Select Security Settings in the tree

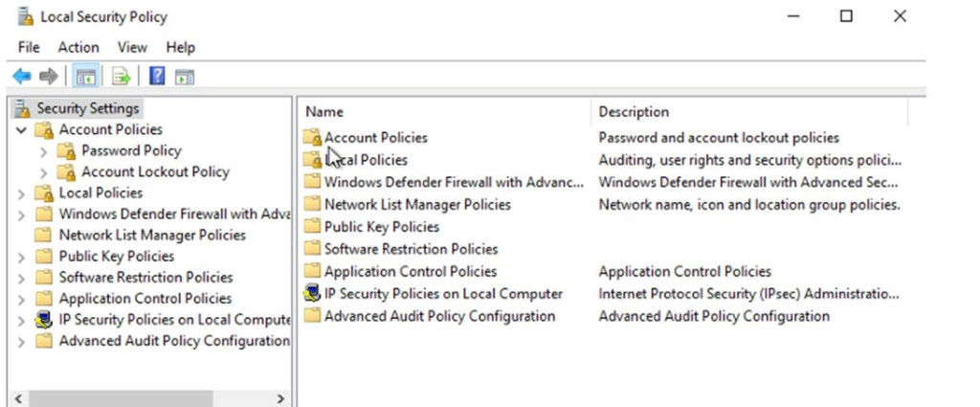coord(87,109)
